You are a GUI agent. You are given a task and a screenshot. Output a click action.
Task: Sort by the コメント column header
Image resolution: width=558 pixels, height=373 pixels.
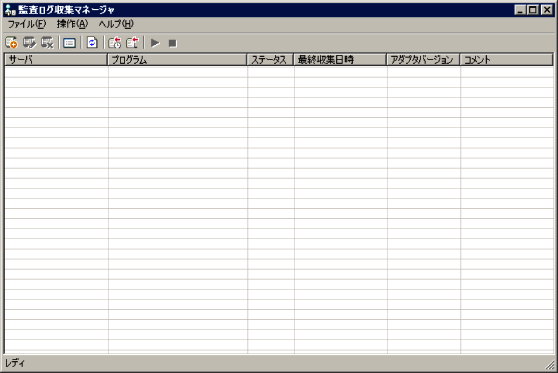pos(507,60)
